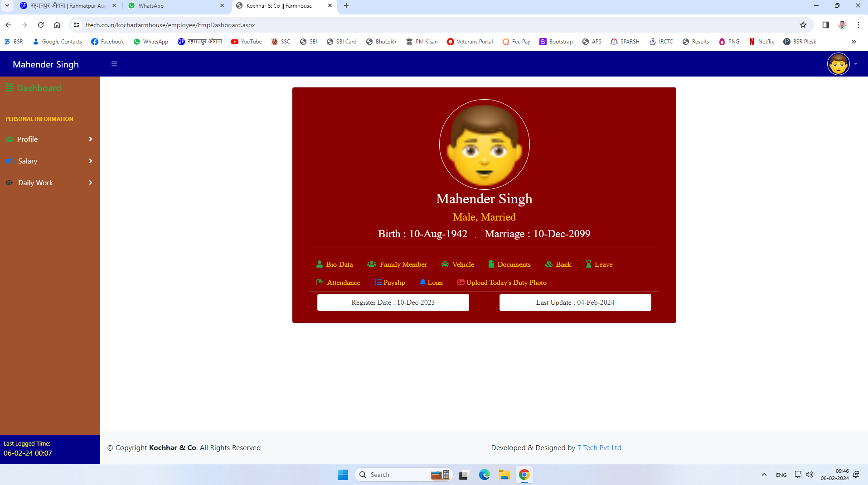Viewport: 868px width, 485px height.
Task: Click the Family Member group icon
Action: [x=372, y=264]
